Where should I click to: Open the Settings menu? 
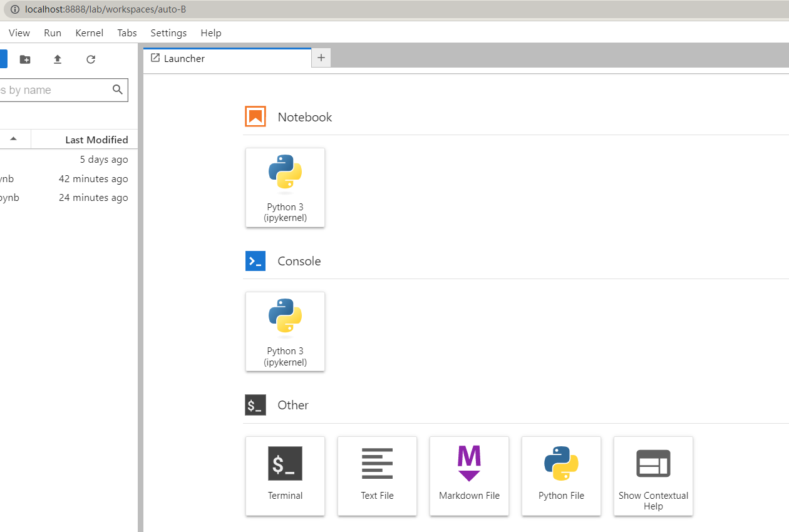click(168, 33)
